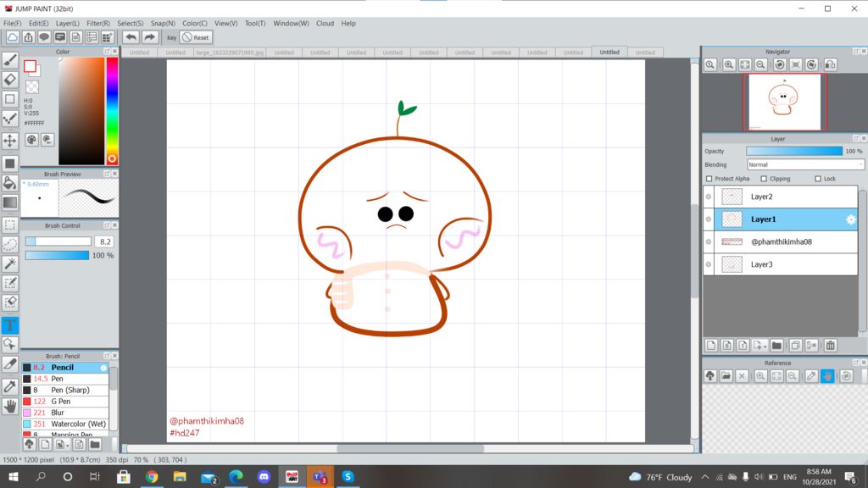Select G Pen brush
Screen dimensions: 868x488
click(65, 401)
